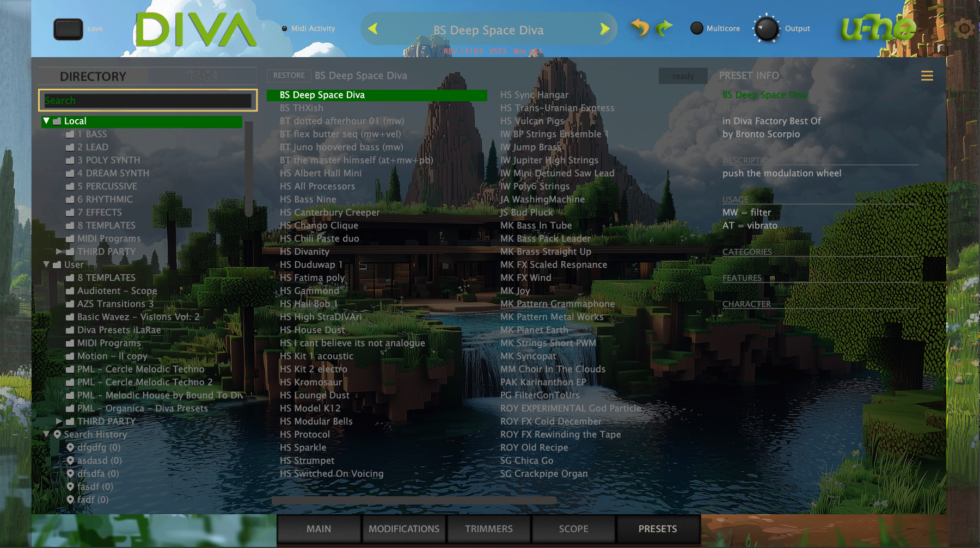980x548 pixels.
Task: Expand the THIRD PARTY folder under Local
Action: pos(59,251)
